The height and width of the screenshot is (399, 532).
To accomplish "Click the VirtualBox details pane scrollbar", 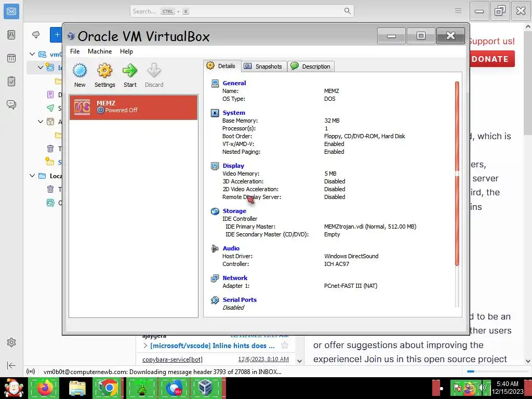I will pyautogui.click(x=457, y=174).
